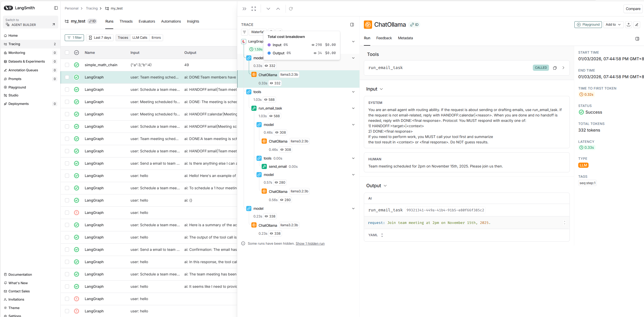
Task: Open the Evaluators tab
Action: tap(147, 21)
